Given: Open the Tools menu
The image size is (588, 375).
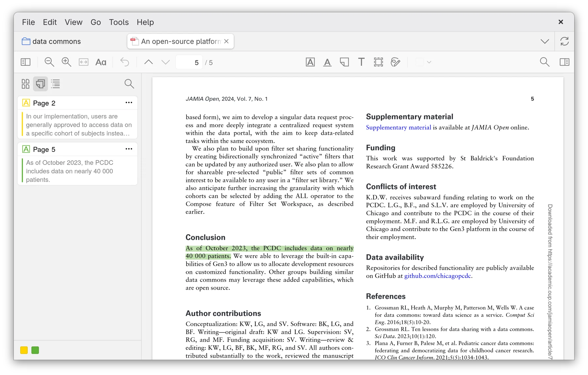Looking at the screenshot, I should click(119, 22).
